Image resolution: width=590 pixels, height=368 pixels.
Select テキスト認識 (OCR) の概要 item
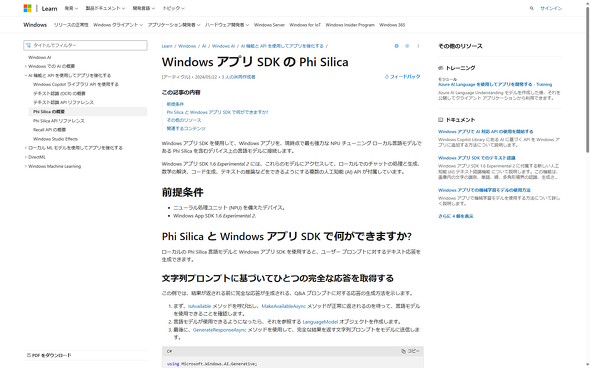tap(59, 93)
